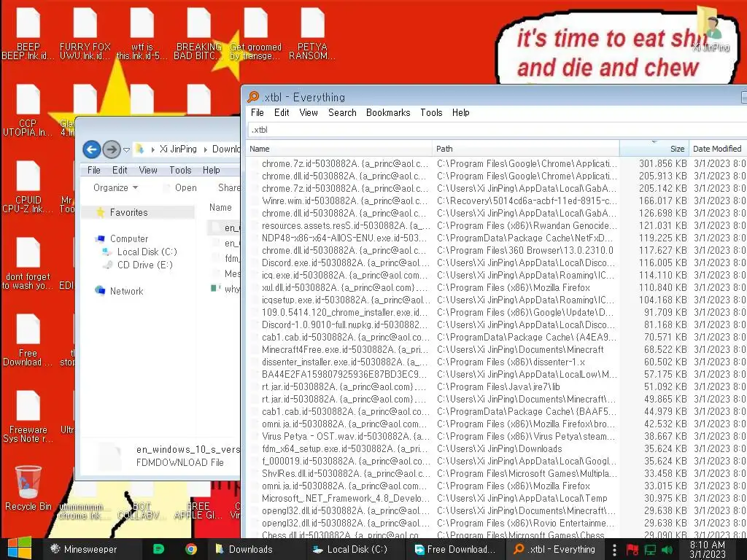Image resolution: width=747 pixels, height=560 pixels.
Task: Open the Organize dropdown in Explorer
Action: [x=115, y=187]
